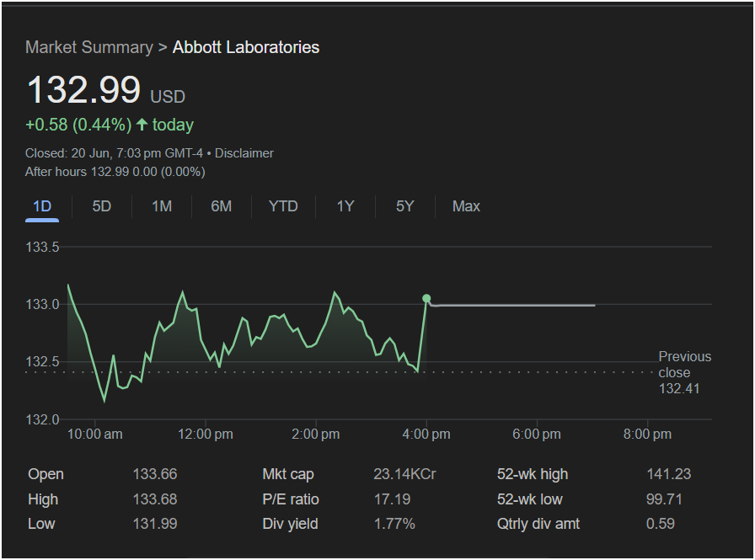This screenshot has height=560, width=755.
Task: Click the P/E ratio label
Action: click(x=291, y=499)
